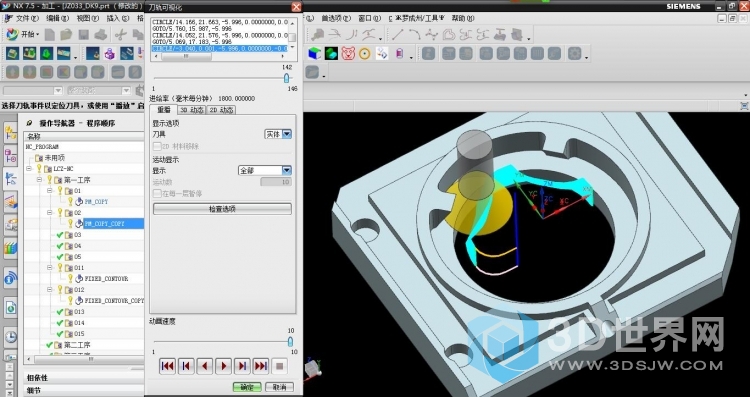
Task: Play tool path forward
Action: point(223,366)
